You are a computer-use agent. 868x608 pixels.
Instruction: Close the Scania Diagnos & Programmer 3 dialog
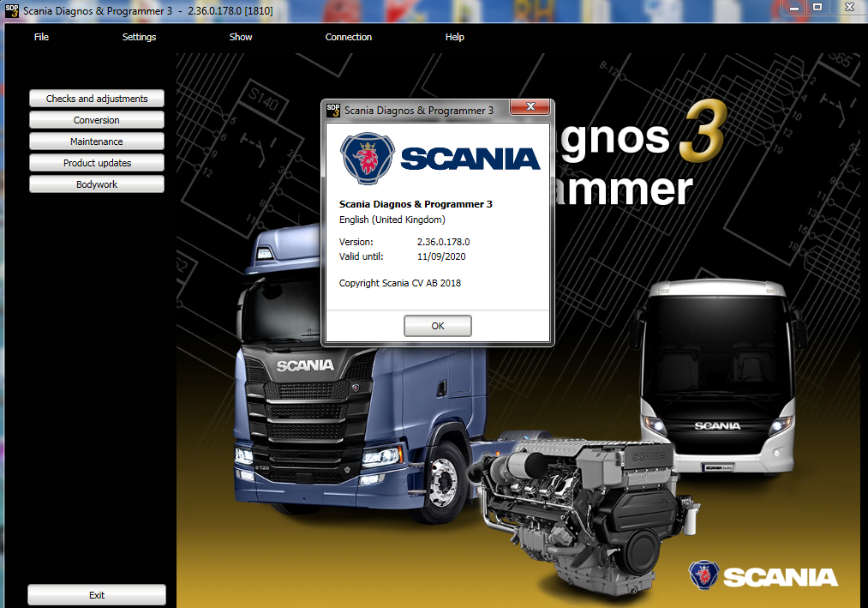(530, 106)
